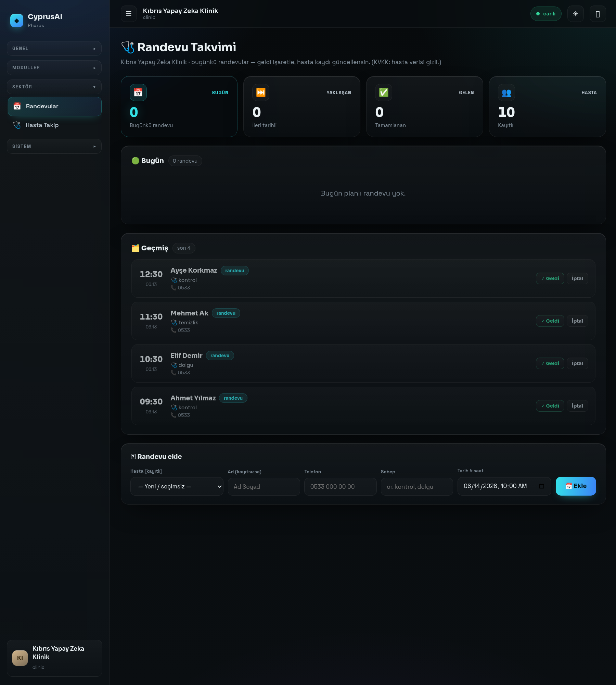Open Randevular in the sidebar
Image resolution: width=616 pixels, height=685 pixels.
(55, 107)
